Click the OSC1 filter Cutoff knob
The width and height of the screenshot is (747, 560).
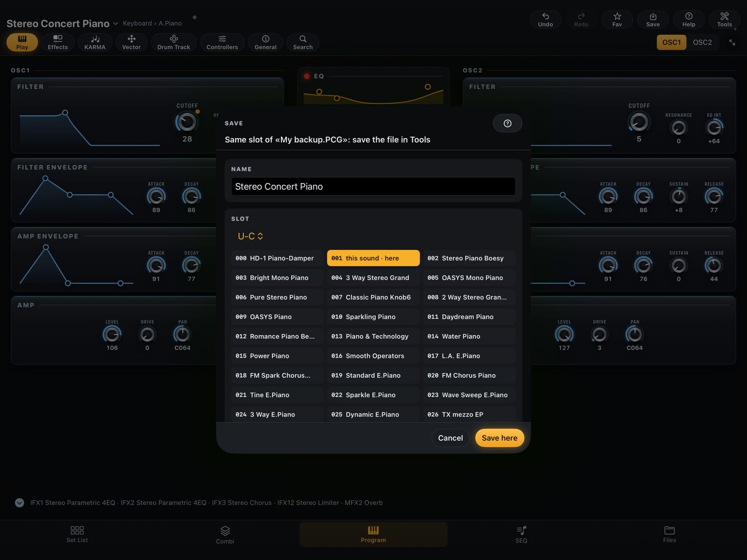(187, 122)
